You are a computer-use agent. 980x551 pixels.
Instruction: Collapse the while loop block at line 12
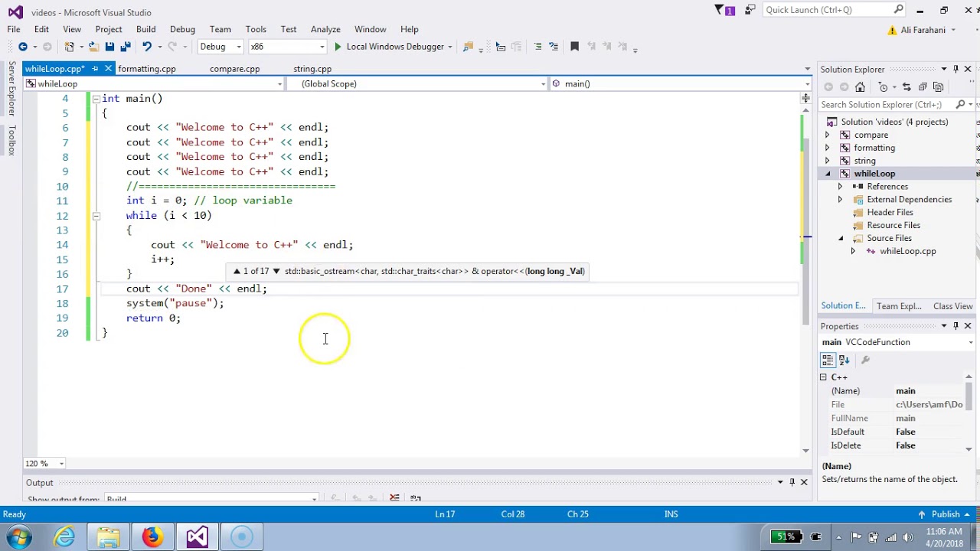click(x=96, y=216)
